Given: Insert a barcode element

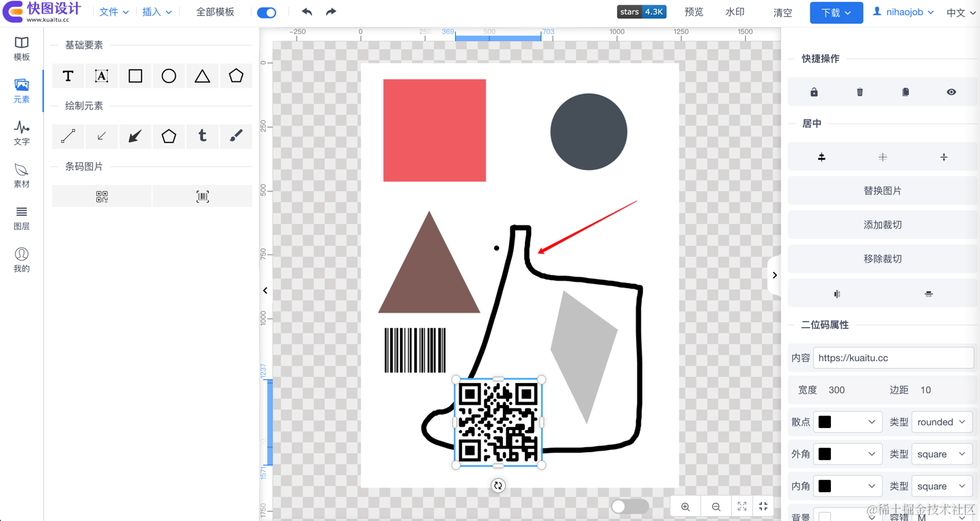Looking at the screenshot, I should tap(202, 197).
